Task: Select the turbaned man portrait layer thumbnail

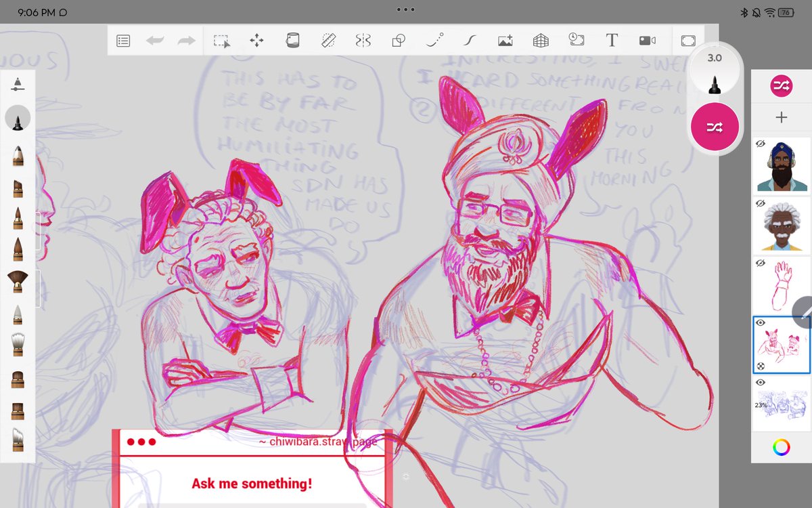Action: click(x=782, y=167)
